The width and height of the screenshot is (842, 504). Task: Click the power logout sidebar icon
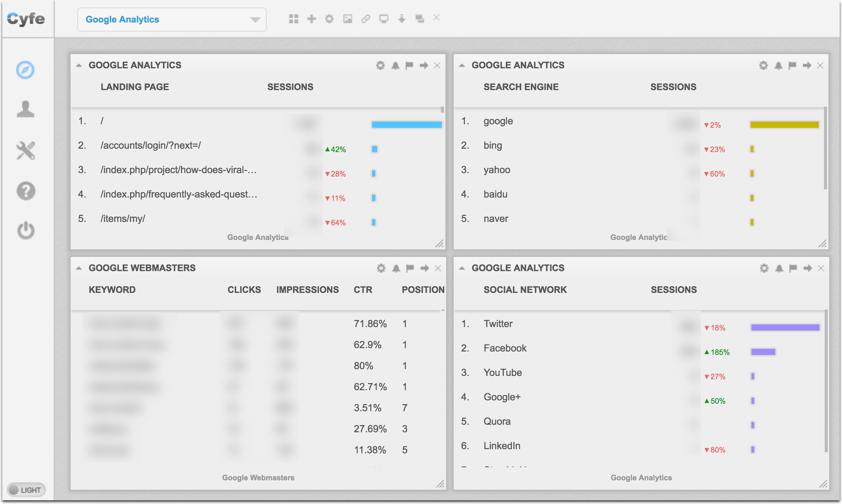pos(26,230)
